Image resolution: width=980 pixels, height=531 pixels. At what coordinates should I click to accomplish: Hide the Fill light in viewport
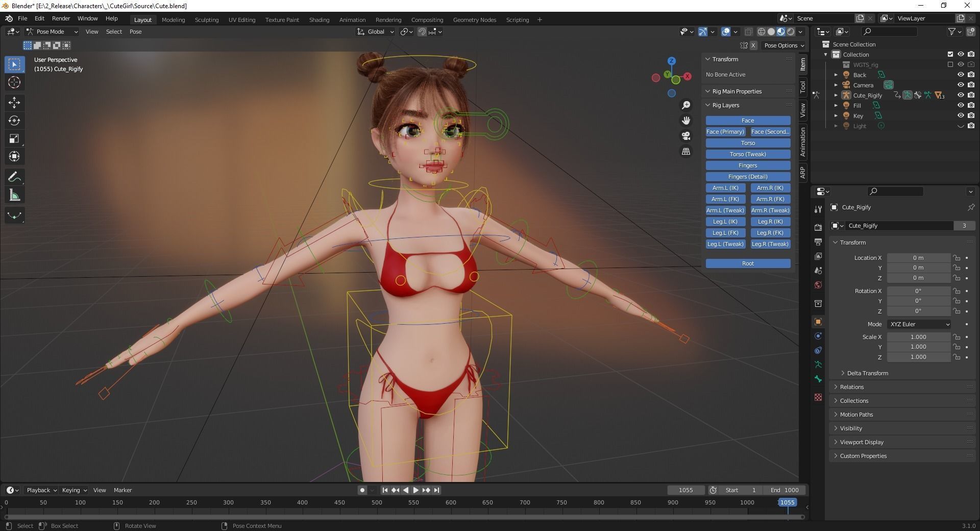coord(961,105)
